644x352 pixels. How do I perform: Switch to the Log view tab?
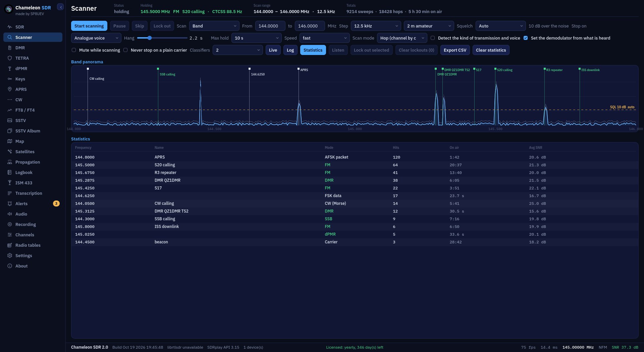[290, 50]
